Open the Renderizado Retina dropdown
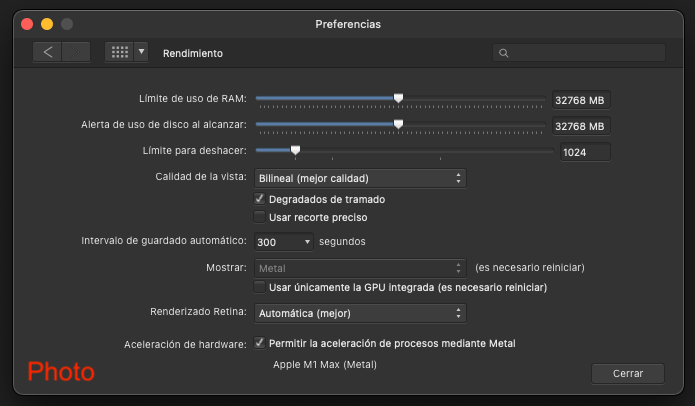The height and width of the screenshot is (406, 695). pyautogui.click(x=360, y=313)
